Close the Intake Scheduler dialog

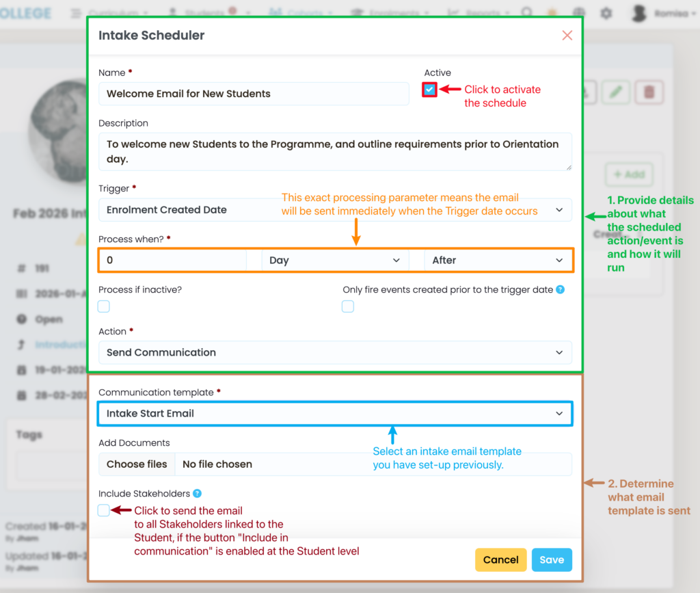click(567, 36)
